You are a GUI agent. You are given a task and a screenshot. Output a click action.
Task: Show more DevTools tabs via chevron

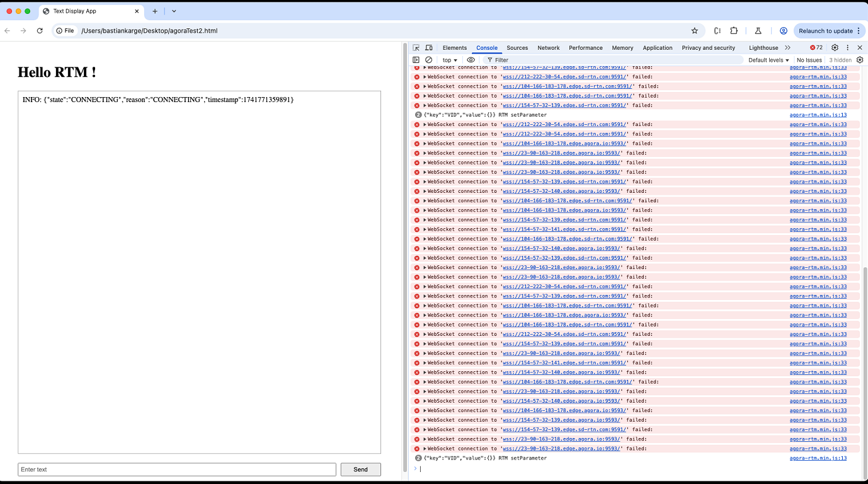(787, 48)
